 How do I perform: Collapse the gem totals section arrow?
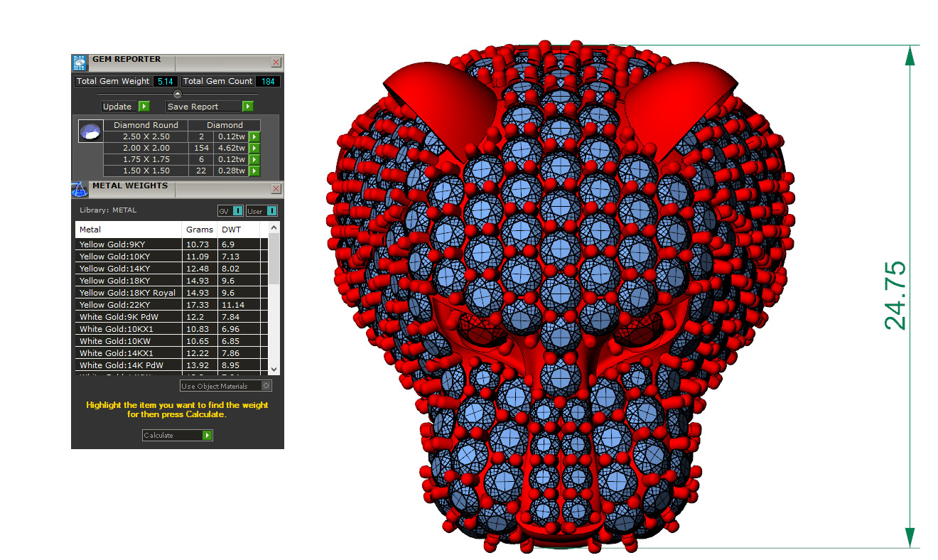178,94
